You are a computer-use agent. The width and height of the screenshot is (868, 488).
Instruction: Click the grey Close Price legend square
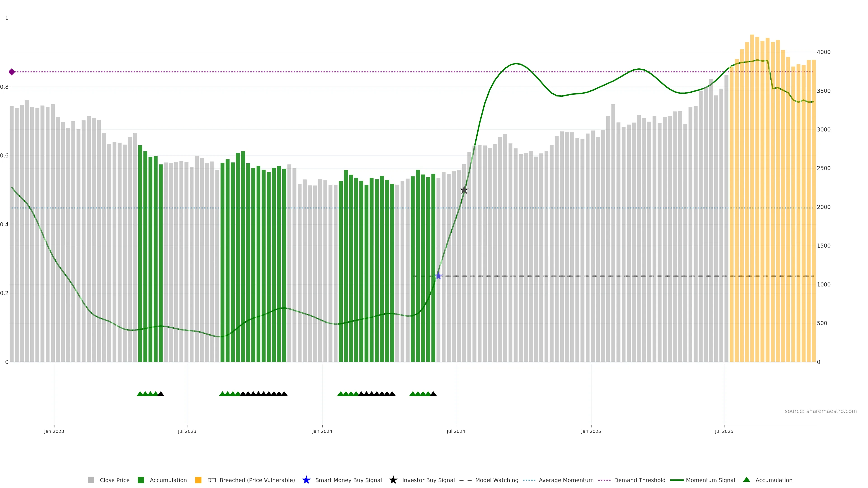click(x=91, y=480)
